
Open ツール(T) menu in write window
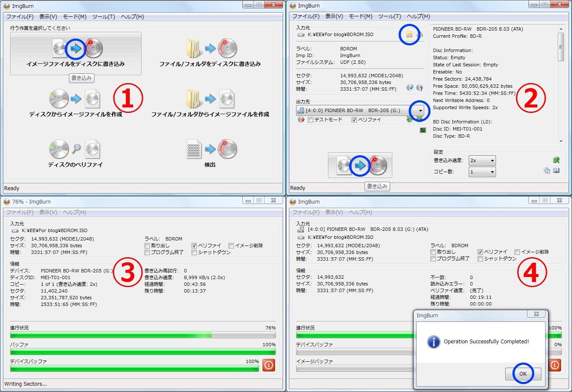click(390, 16)
